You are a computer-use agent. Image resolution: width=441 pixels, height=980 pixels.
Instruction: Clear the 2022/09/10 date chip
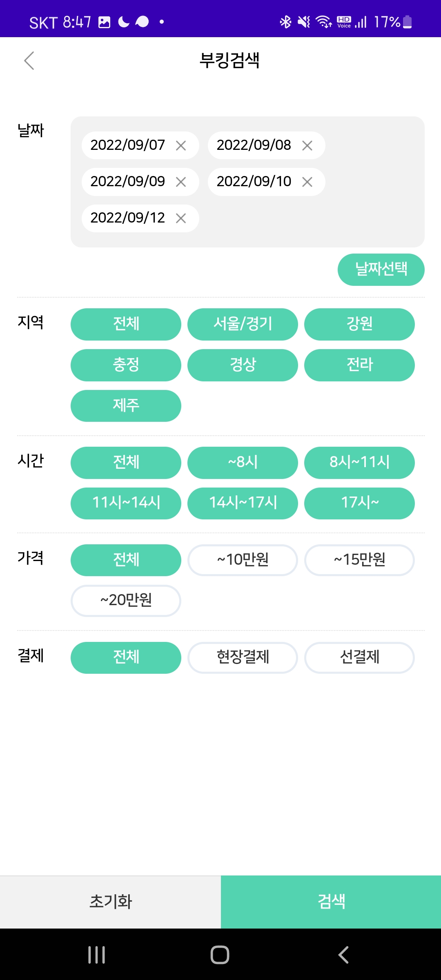pyautogui.click(x=307, y=182)
